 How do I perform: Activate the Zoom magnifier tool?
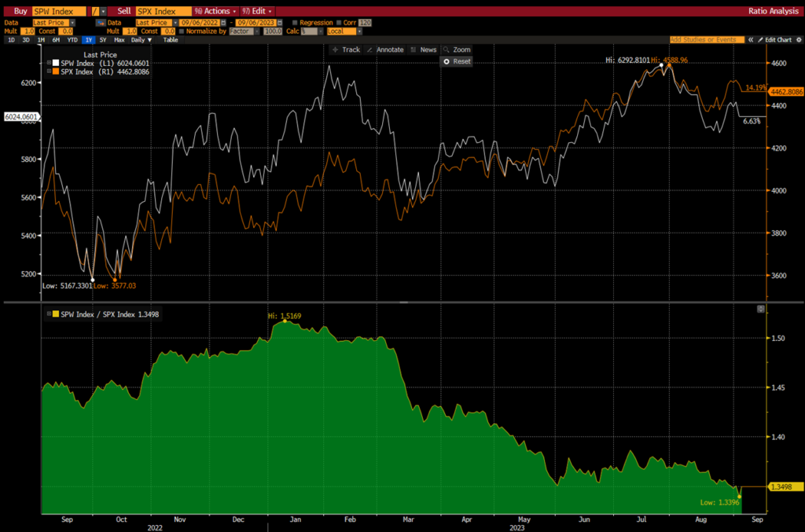[x=457, y=50]
